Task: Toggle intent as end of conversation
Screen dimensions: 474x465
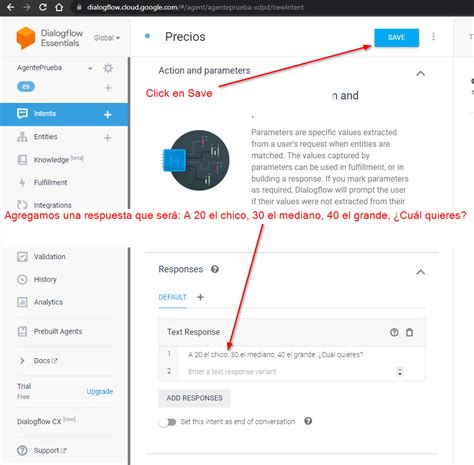Action: (168, 422)
